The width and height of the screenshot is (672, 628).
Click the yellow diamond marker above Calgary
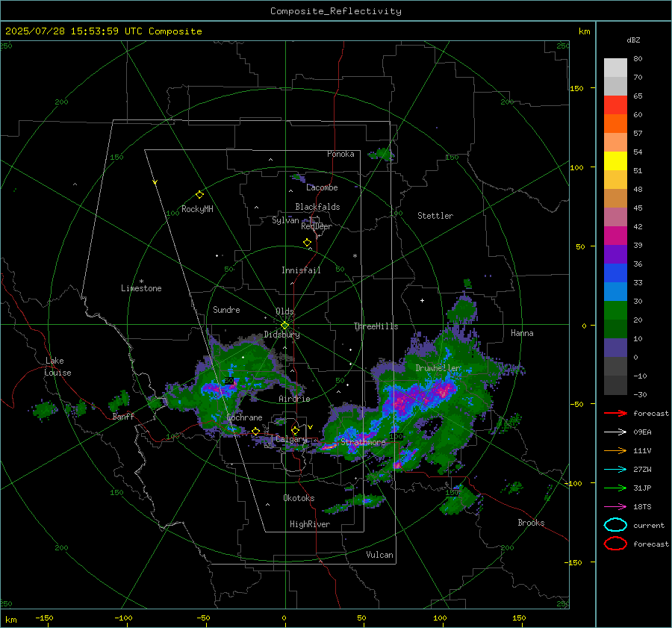point(295,430)
